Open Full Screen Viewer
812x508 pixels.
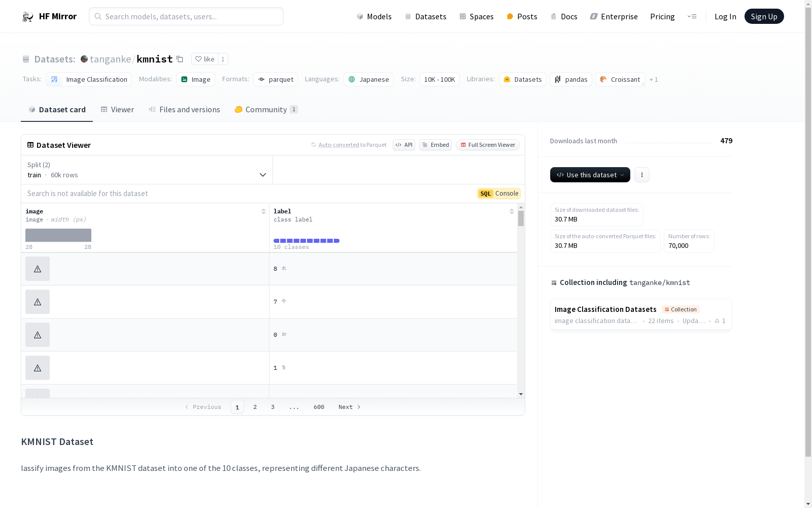pyautogui.click(x=487, y=145)
